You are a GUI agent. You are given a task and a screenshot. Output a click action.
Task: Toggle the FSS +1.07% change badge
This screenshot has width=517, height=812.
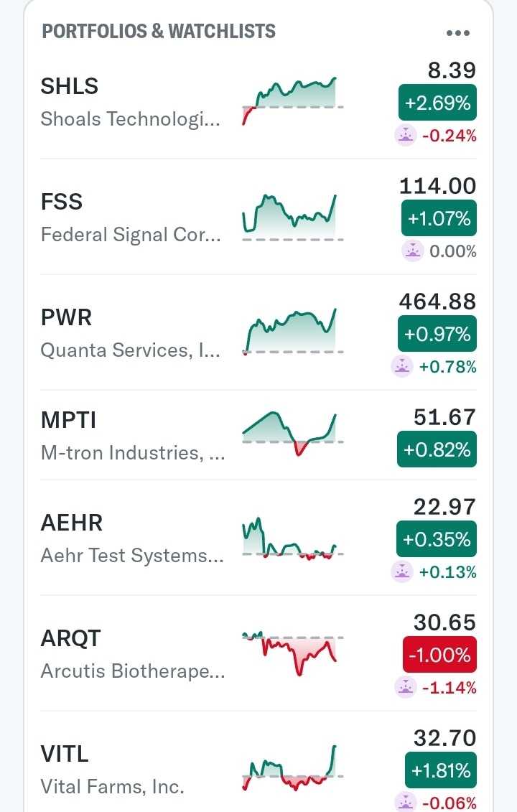(437, 218)
